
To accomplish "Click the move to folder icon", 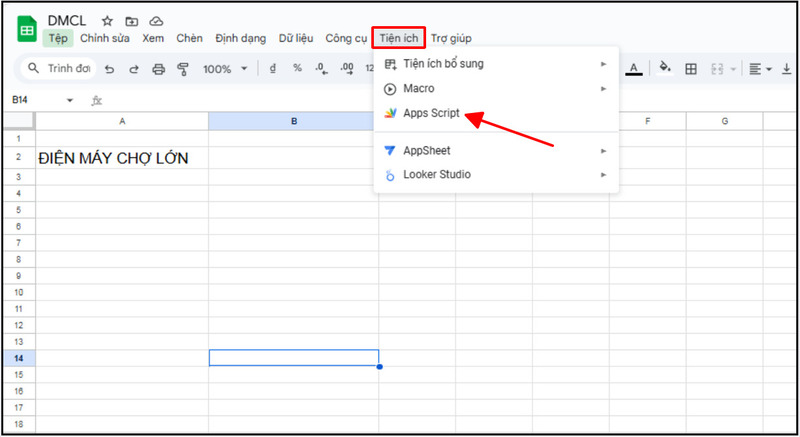I will coord(131,21).
